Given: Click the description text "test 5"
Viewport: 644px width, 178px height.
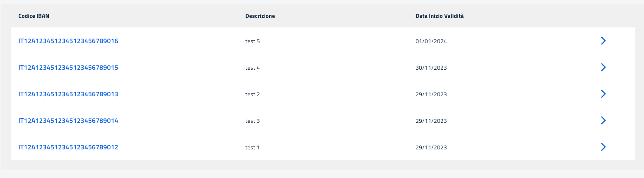Looking at the screenshot, I should click(252, 41).
